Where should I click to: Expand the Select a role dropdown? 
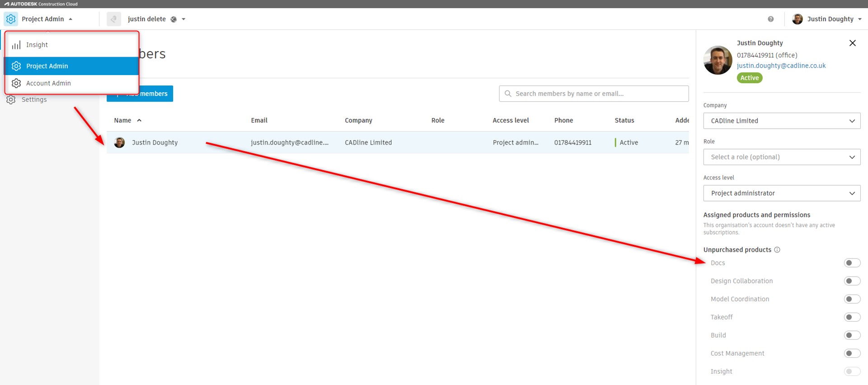(x=781, y=157)
